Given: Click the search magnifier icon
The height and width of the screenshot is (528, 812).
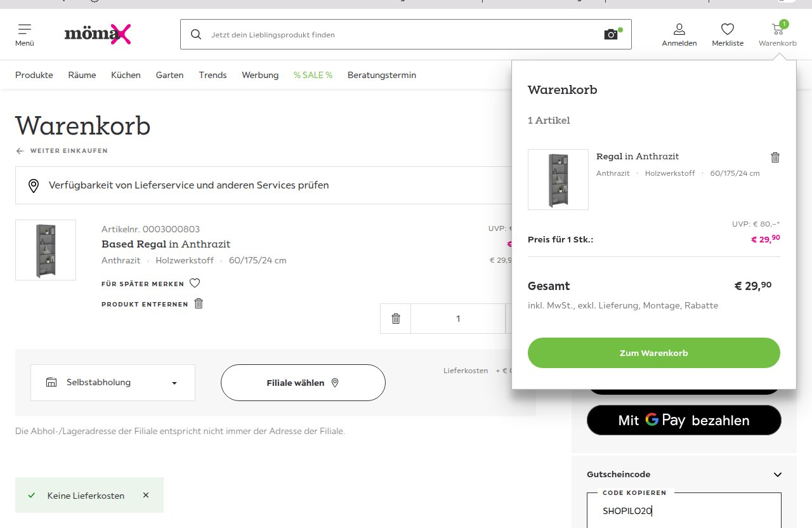Looking at the screenshot, I should click(x=196, y=34).
